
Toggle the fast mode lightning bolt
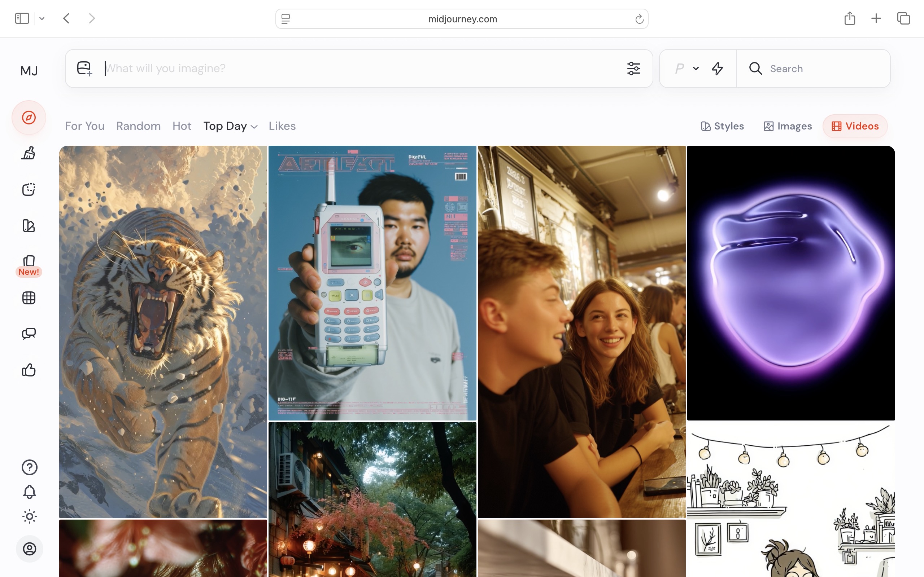[718, 69]
